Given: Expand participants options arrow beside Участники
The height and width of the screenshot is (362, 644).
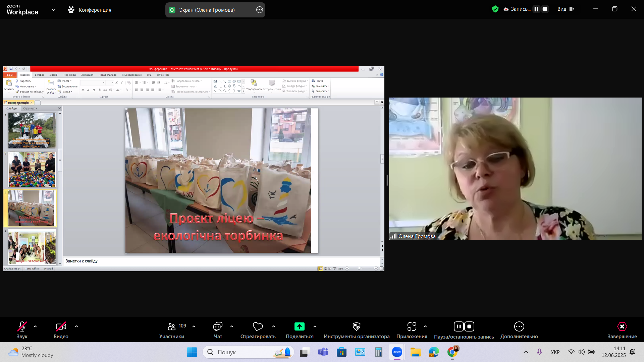Looking at the screenshot, I should 194,326.
